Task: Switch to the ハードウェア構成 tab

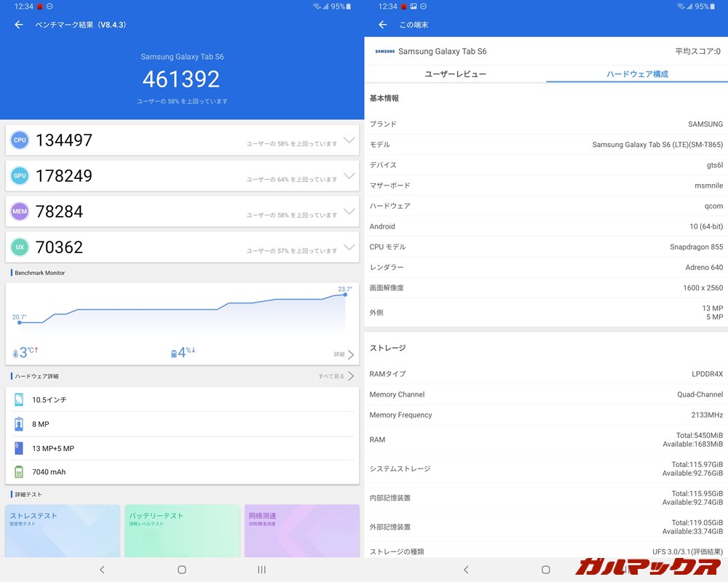Action: pyautogui.click(x=637, y=74)
